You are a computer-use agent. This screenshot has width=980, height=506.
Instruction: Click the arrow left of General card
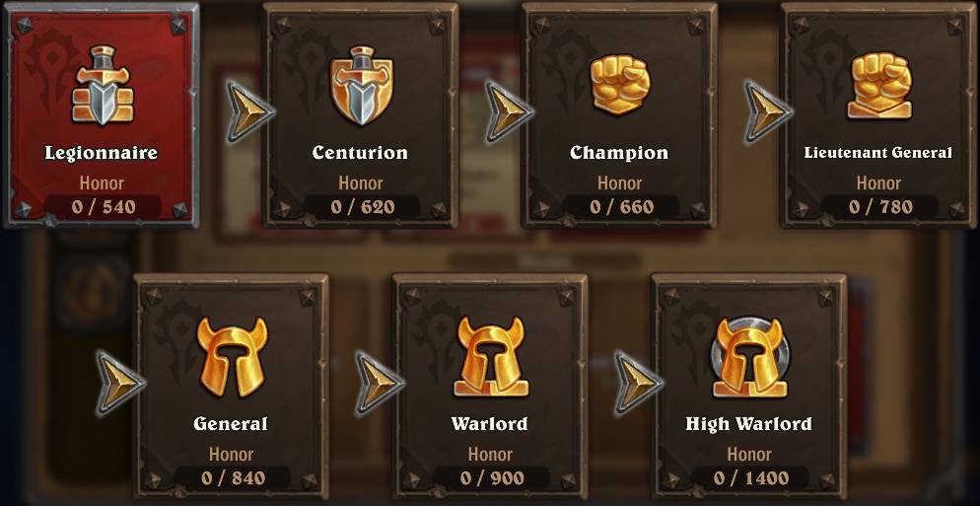tap(120, 384)
